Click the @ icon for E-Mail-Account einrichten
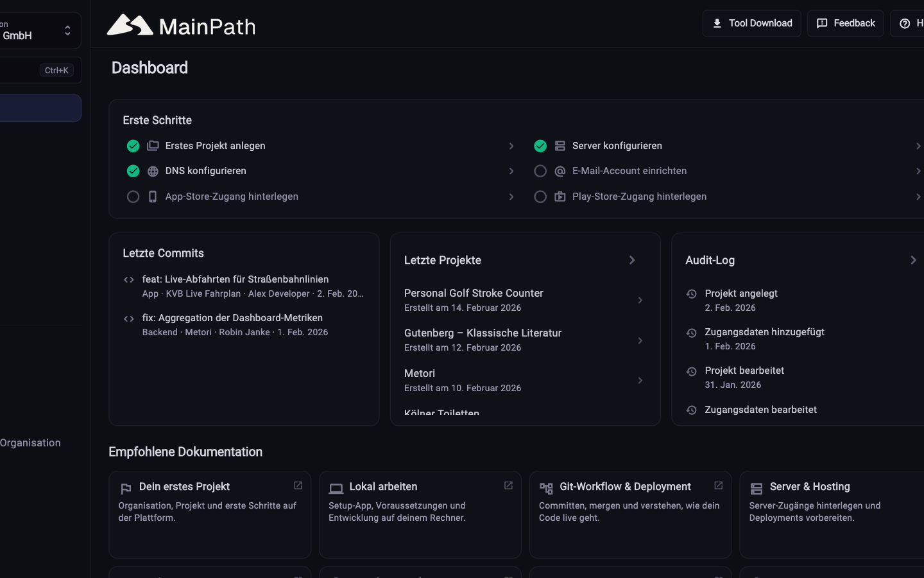 pos(560,171)
